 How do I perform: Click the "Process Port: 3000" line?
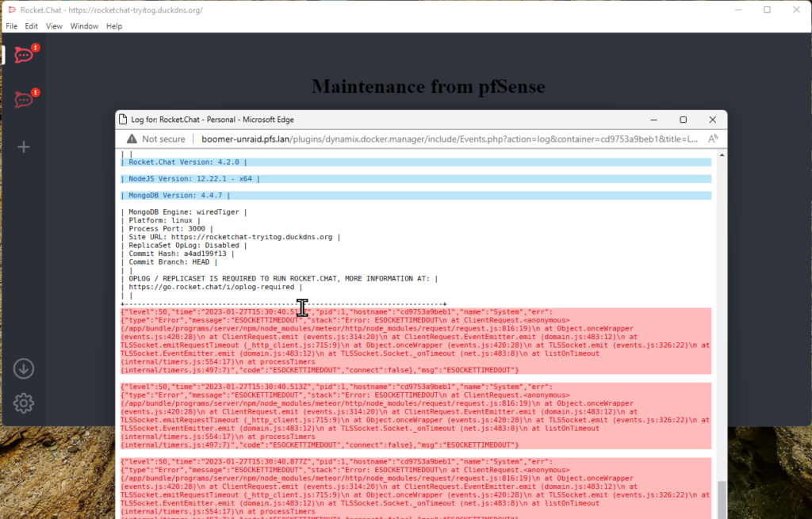coord(167,229)
